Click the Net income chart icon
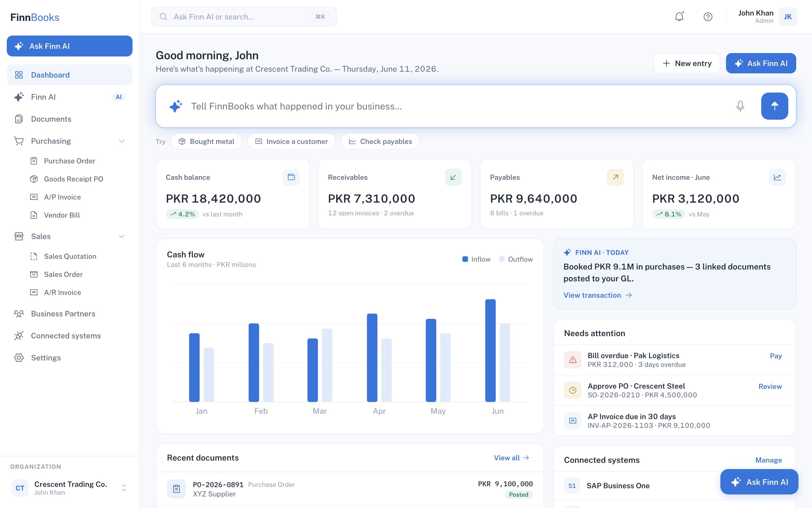The height and width of the screenshot is (508, 812). 777,177
